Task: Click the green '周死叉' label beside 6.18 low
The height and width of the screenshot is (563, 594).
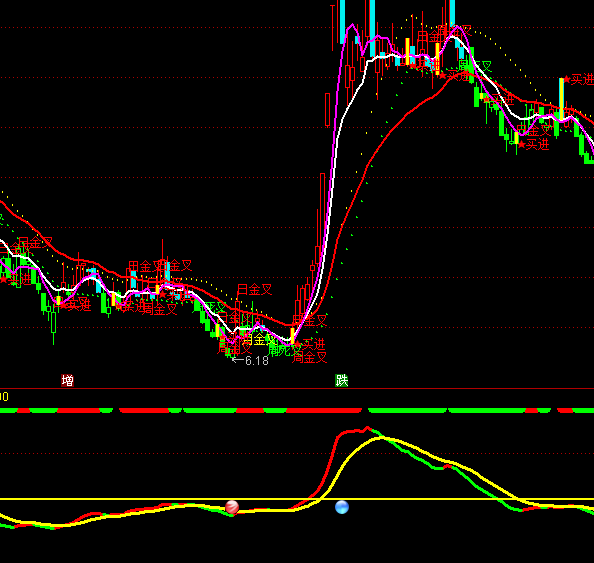Action: pyautogui.click(x=283, y=350)
